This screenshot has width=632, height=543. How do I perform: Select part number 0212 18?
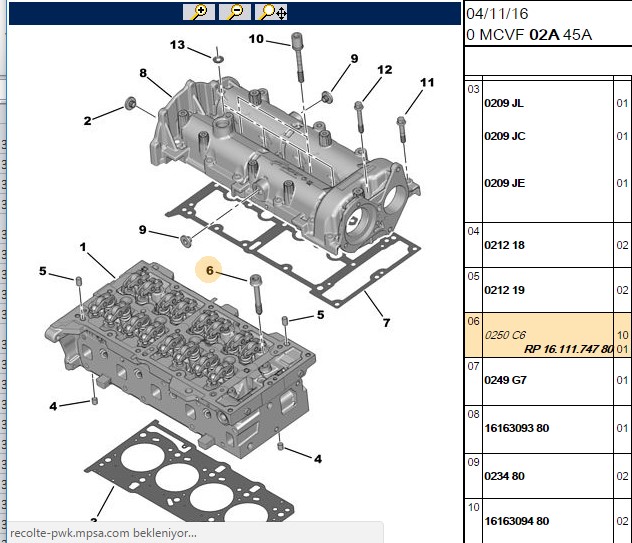504,245
